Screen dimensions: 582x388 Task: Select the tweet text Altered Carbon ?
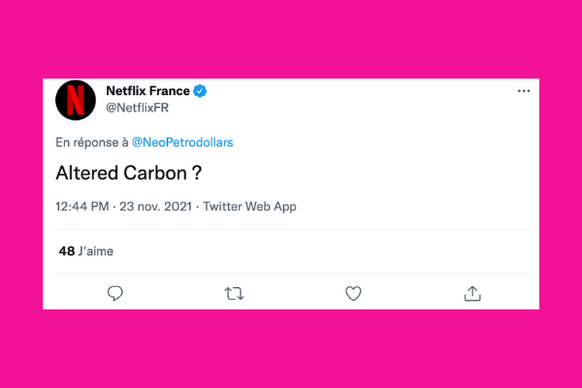point(129,173)
